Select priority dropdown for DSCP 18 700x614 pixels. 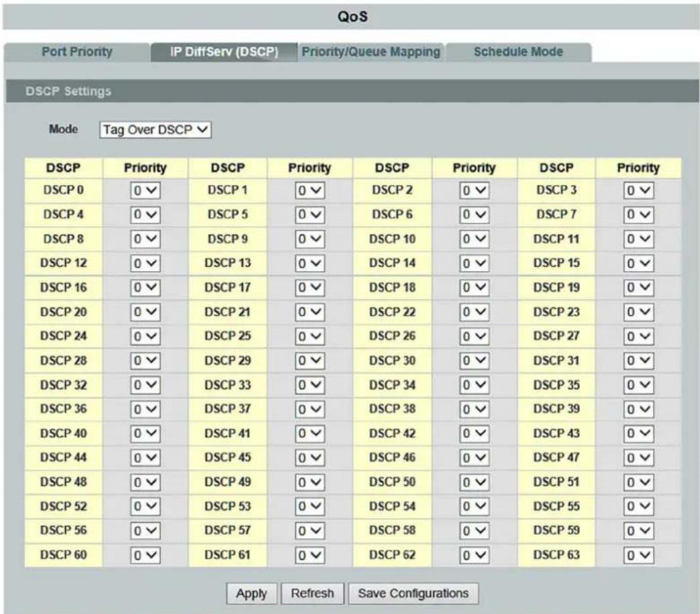coord(474,288)
